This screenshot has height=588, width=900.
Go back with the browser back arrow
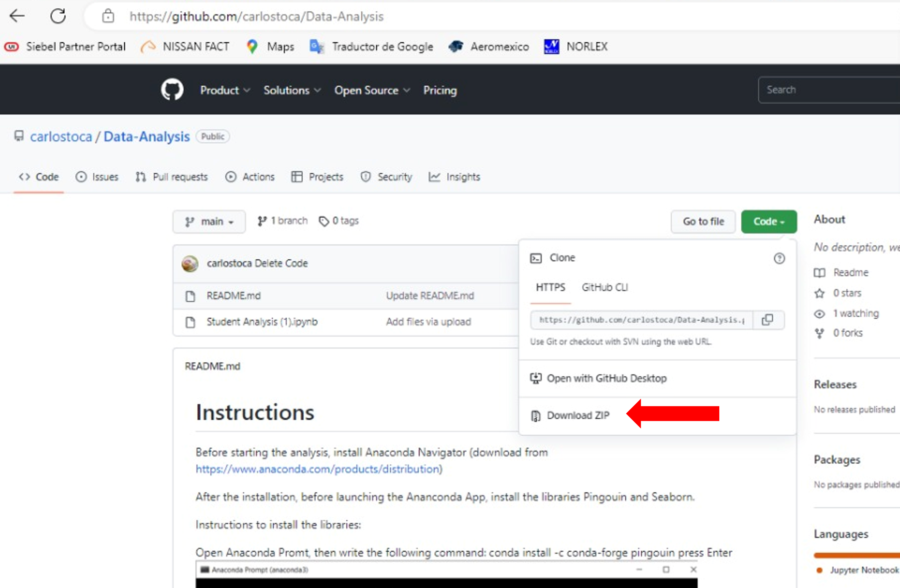point(17,16)
